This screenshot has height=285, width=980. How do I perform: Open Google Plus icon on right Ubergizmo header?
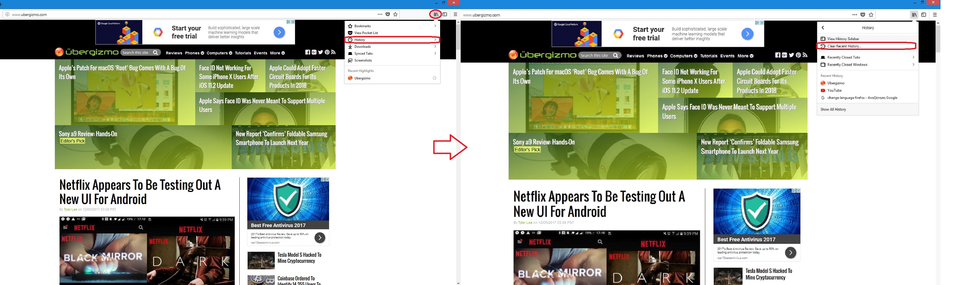784,55
